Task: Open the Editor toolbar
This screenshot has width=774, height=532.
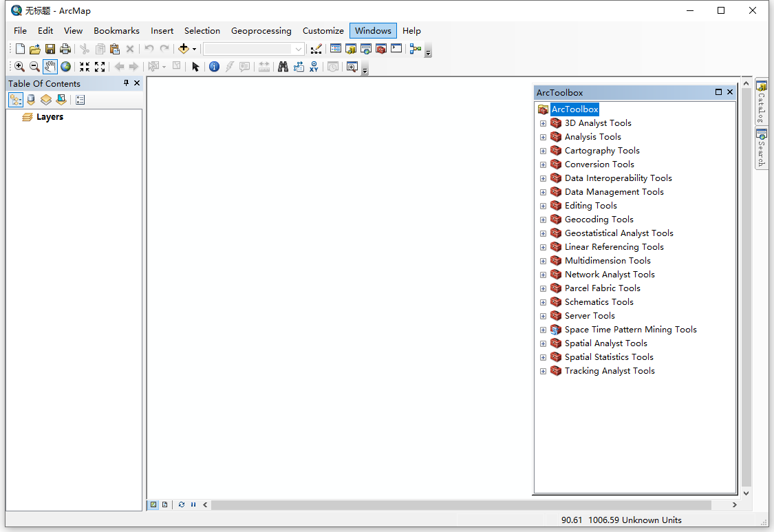Action: tap(316, 49)
